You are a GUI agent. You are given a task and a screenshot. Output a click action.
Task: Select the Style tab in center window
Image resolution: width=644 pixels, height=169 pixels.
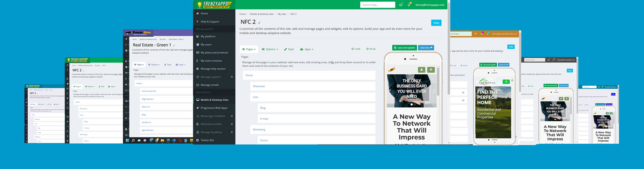pyautogui.click(x=289, y=49)
